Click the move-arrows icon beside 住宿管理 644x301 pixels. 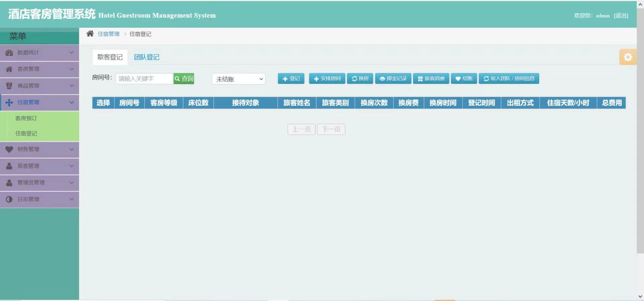click(x=9, y=102)
